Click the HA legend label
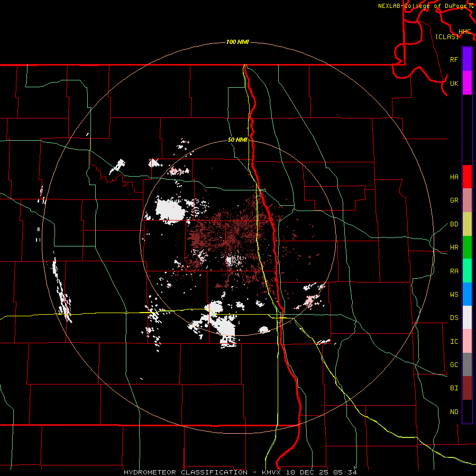The image size is (476, 476). [454, 177]
